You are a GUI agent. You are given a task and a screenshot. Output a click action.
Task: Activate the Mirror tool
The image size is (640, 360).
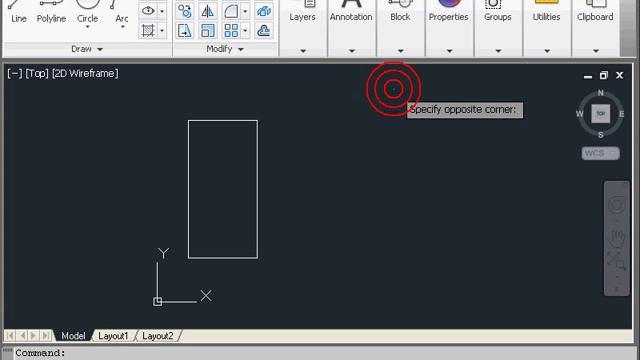click(x=208, y=11)
